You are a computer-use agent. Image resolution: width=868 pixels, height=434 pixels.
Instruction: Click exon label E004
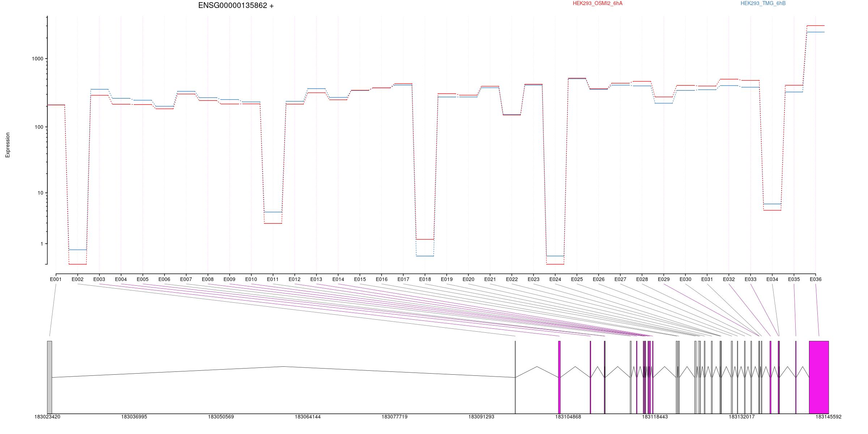121,279
